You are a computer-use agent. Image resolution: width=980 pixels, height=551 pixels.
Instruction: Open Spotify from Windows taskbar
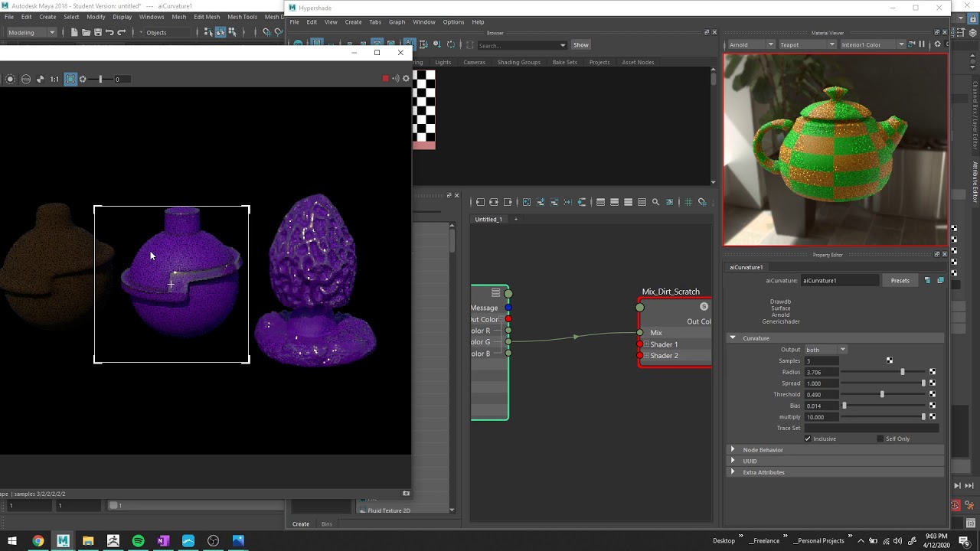[x=138, y=541]
